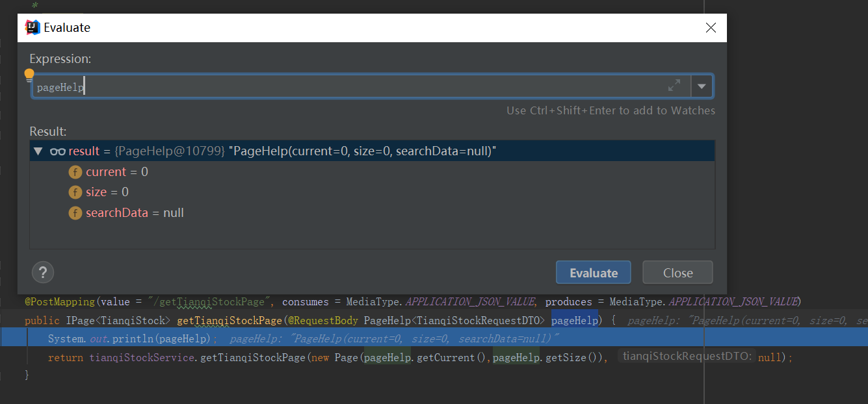Click the Evaluate button
Viewport: 868px width, 404px height.
click(x=593, y=273)
